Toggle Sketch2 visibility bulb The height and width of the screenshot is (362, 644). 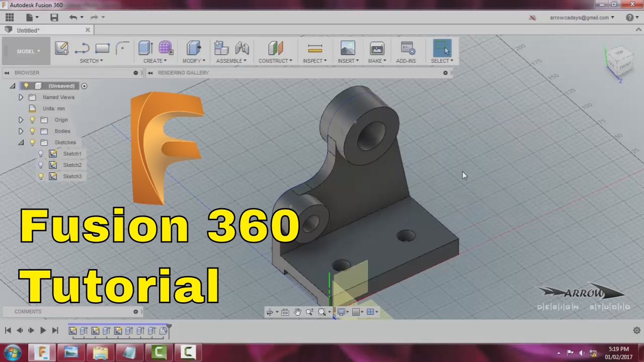coord(41,165)
